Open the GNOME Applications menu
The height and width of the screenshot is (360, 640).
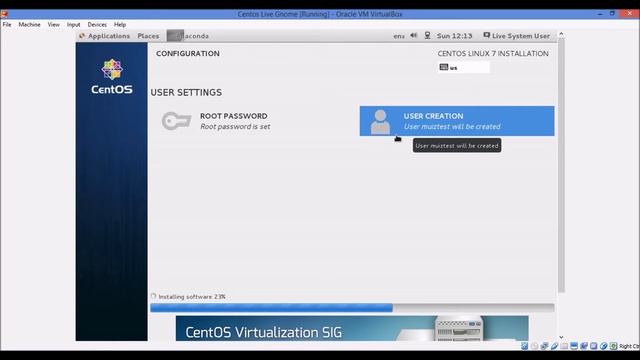pyautogui.click(x=109, y=36)
